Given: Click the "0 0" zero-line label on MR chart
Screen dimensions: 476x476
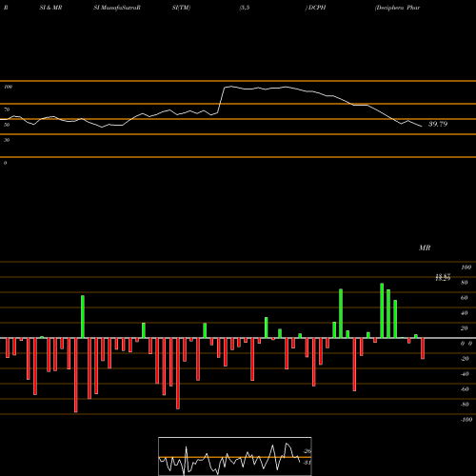Looking at the screenshot, I should click(x=466, y=344).
